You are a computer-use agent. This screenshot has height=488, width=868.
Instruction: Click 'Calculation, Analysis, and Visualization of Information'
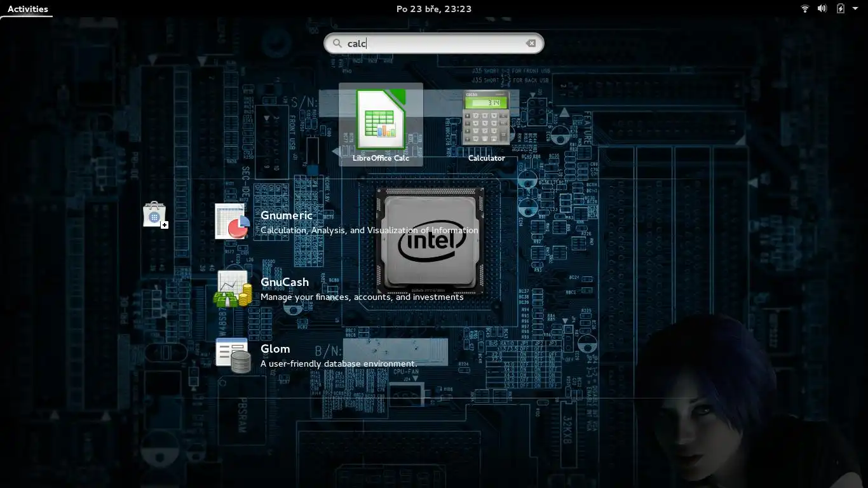(369, 231)
